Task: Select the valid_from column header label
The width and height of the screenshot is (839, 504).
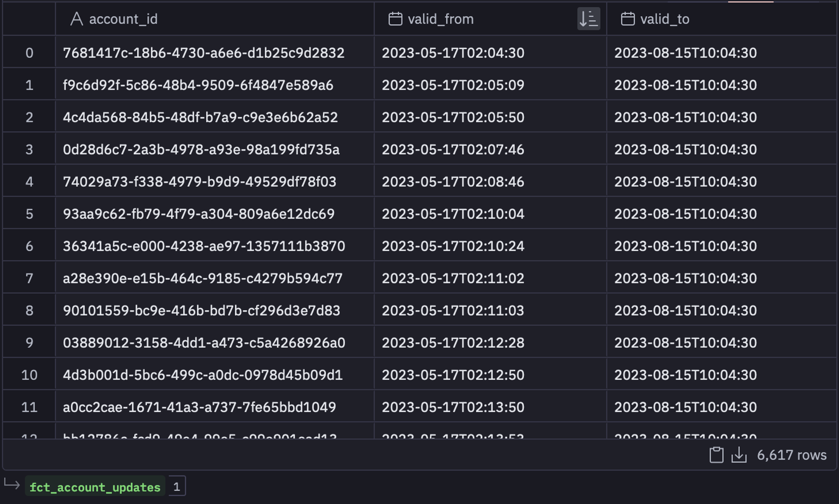Action: pos(440,19)
